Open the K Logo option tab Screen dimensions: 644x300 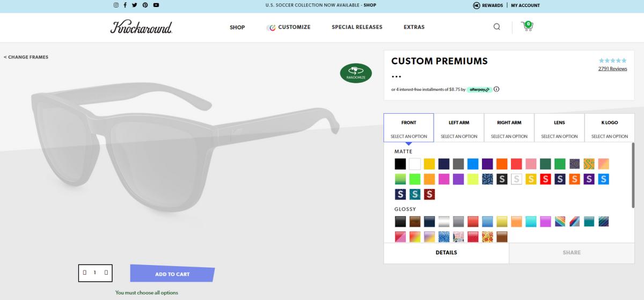[609, 128]
